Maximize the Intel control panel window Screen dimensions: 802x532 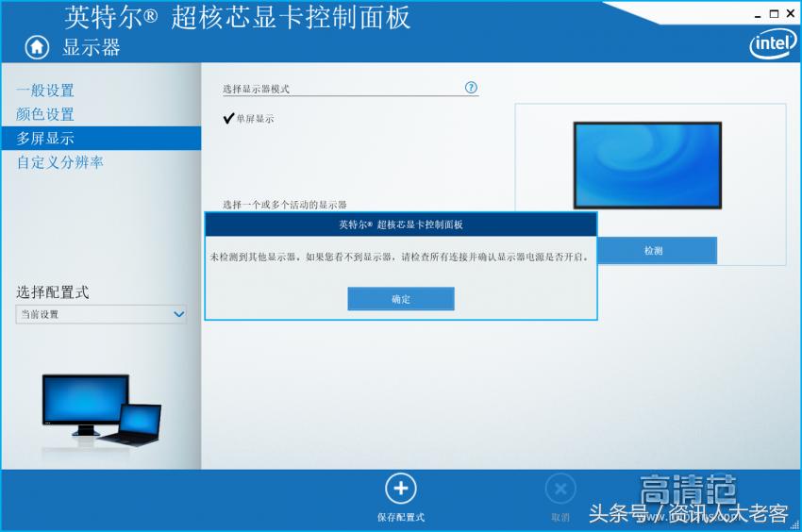[774, 14]
